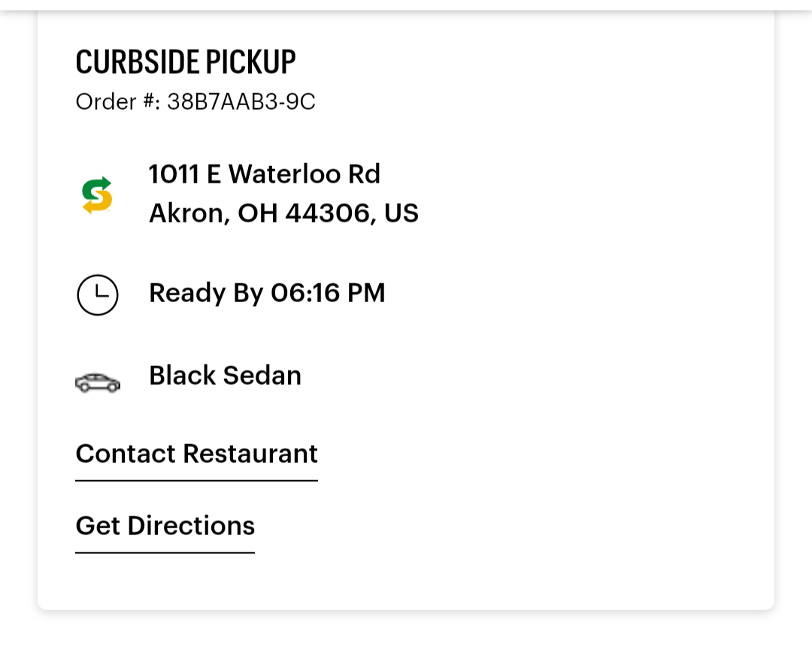Click the CURBSIDE PICKUP heading
This screenshot has width=812, height=653.
tap(186, 62)
